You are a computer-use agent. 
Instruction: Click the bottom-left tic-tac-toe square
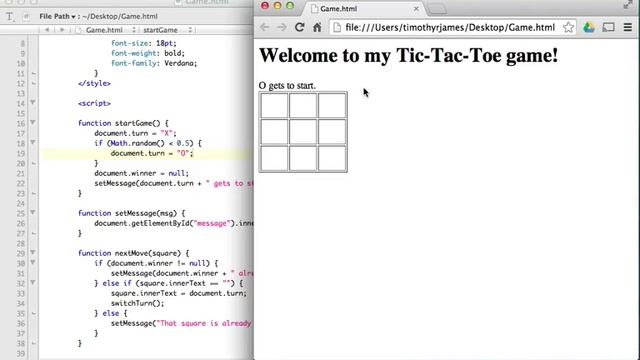click(274, 158)
